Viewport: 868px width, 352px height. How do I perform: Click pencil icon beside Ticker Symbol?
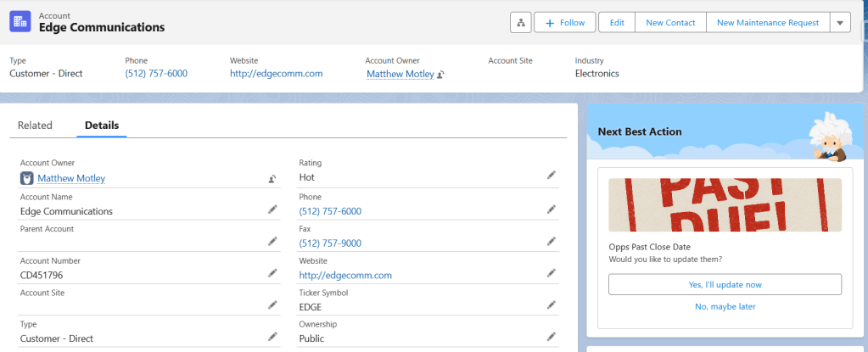552,305
